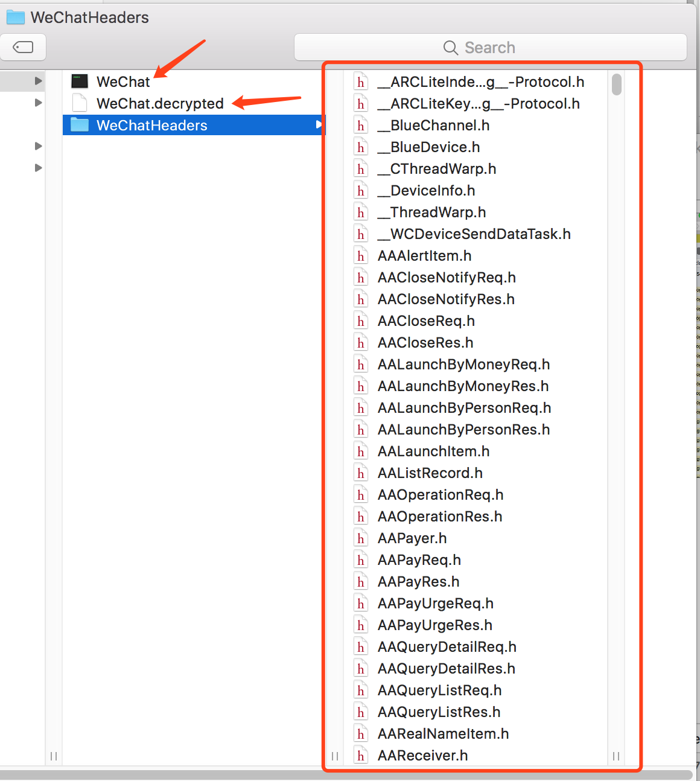Viewport: 700px width, 781px height.
Task: Click the WeChatHeaders folder icon in list
Action: pyautogui.click(x=80, y=125)
